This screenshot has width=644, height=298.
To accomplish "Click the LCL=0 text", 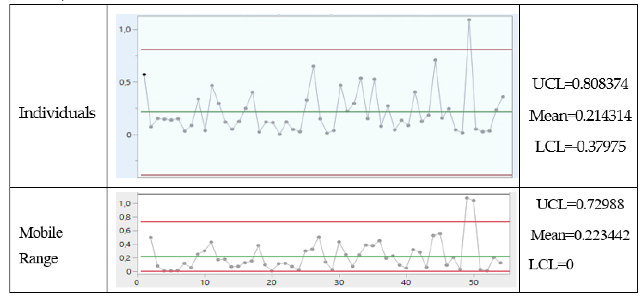I will tap(551, 265).
